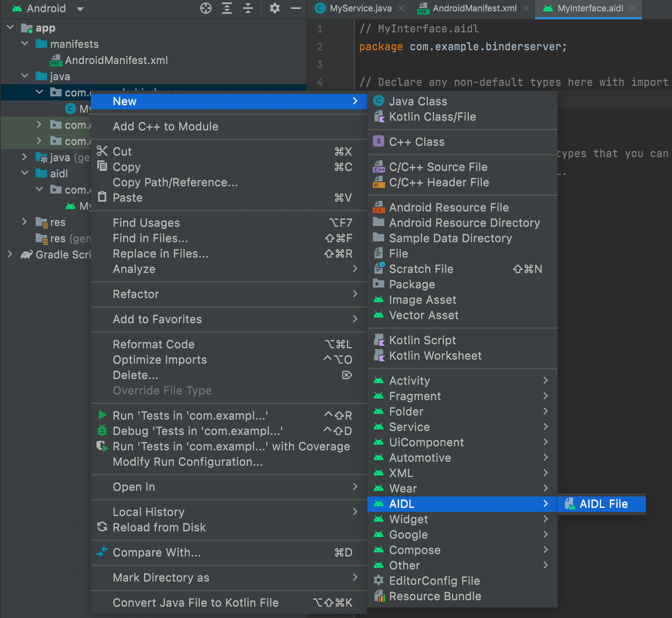Screen dimensions: 672x618
Task: Switch to AndroidManifest.xml tab
Action: coord(467,9)
